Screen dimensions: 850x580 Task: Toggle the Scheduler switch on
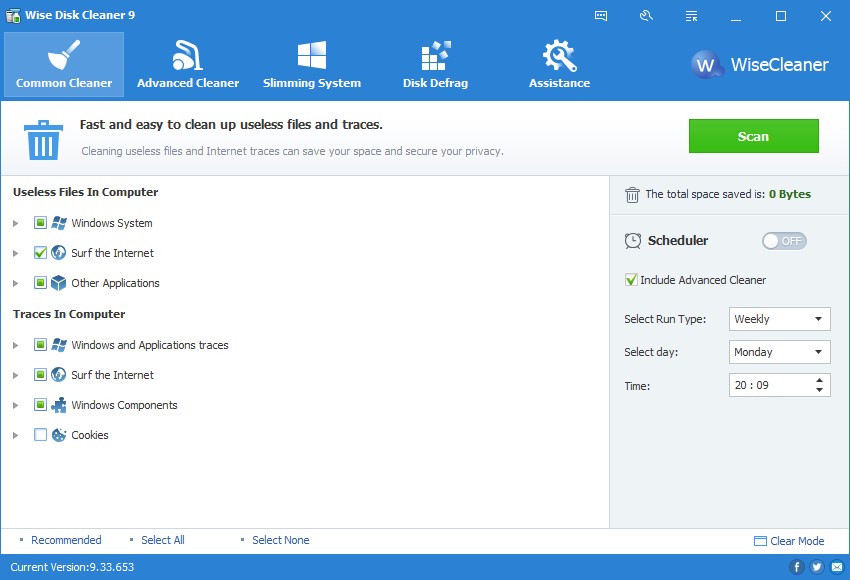(784, 240)
